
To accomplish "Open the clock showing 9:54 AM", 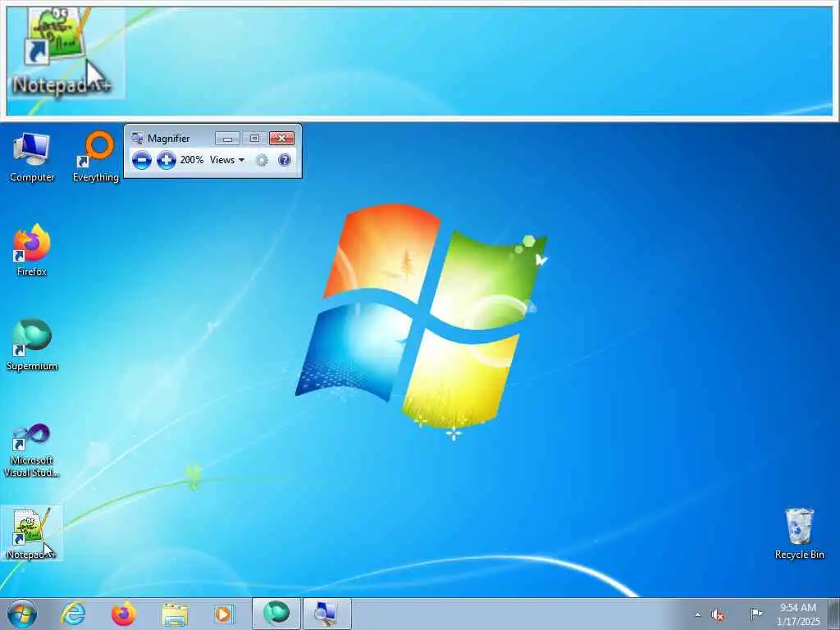I will tap(798, 614).
